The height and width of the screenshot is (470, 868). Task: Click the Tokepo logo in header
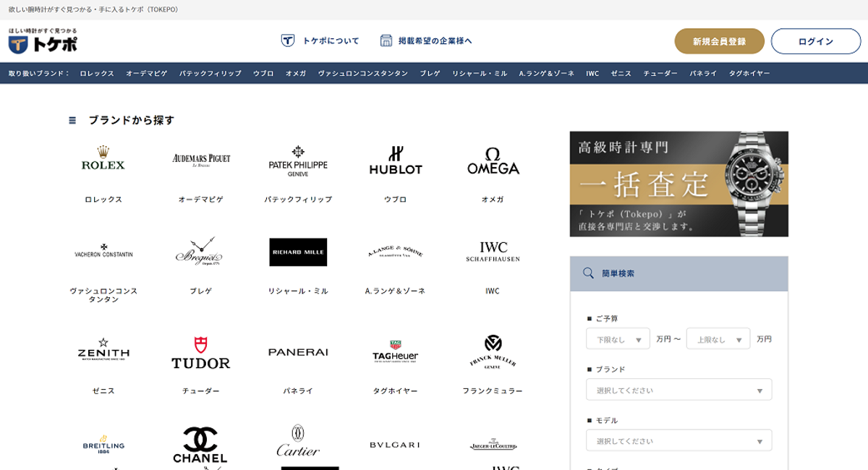click(43, 42)
